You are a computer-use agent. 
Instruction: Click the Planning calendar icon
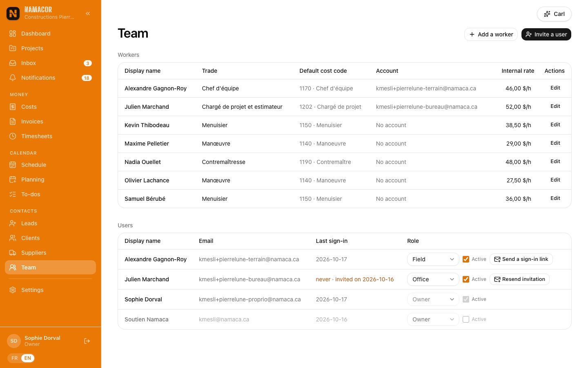[x=13, y=180]
